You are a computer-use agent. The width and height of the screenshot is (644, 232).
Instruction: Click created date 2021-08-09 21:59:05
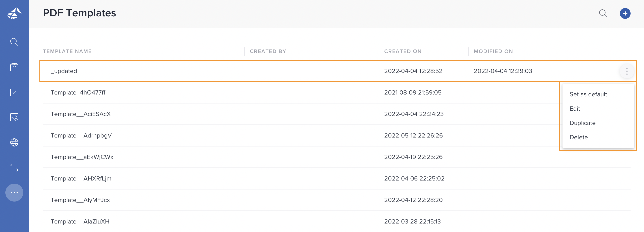(412, 92)
